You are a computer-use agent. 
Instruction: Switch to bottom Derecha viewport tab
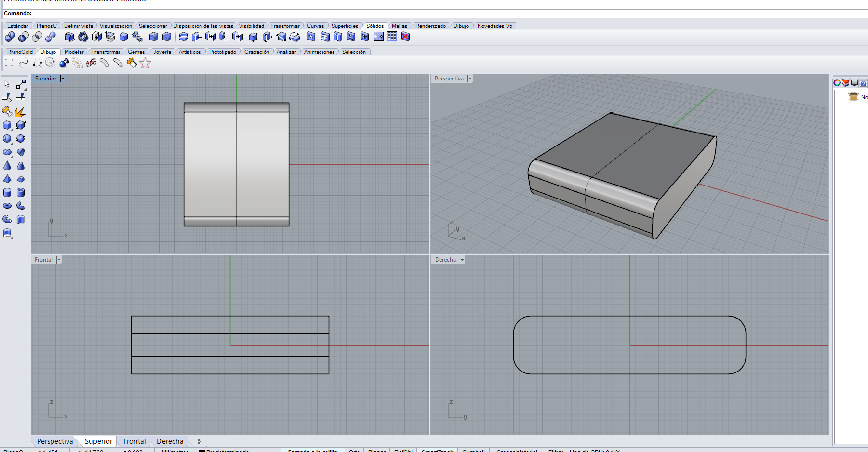170,441
